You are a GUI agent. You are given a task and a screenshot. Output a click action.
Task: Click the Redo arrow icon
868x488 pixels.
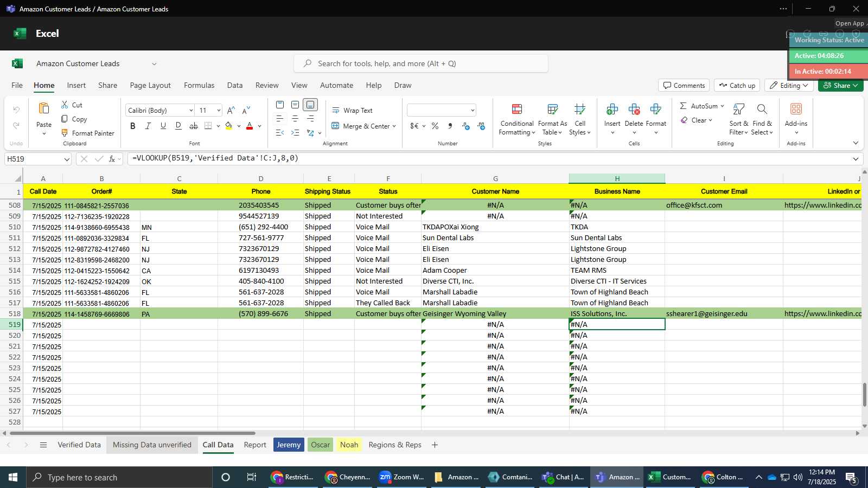pos(16,125)
